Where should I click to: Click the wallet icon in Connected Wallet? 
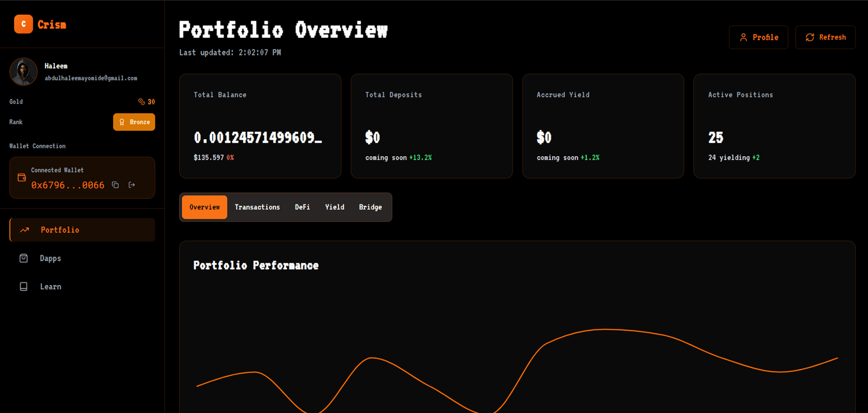point(22,178)
